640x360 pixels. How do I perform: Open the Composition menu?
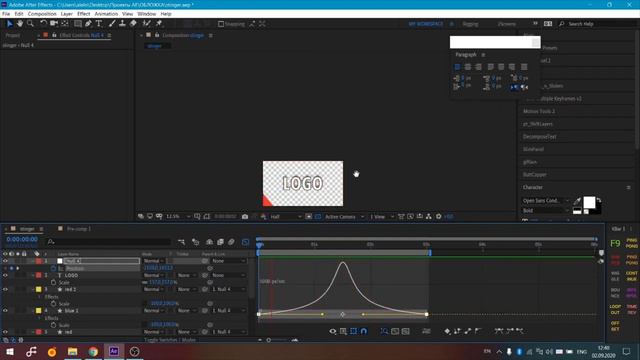point(42,14)
